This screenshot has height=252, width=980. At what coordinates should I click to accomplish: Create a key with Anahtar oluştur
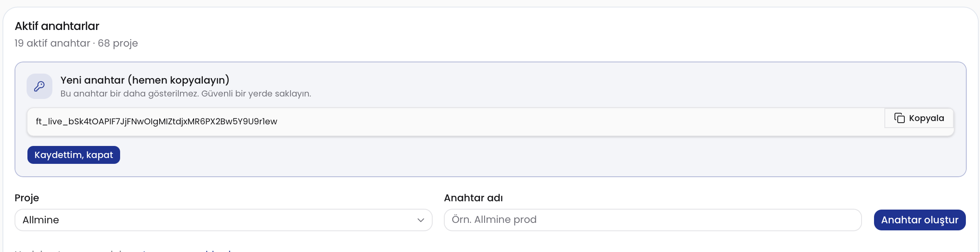(920, 220)
